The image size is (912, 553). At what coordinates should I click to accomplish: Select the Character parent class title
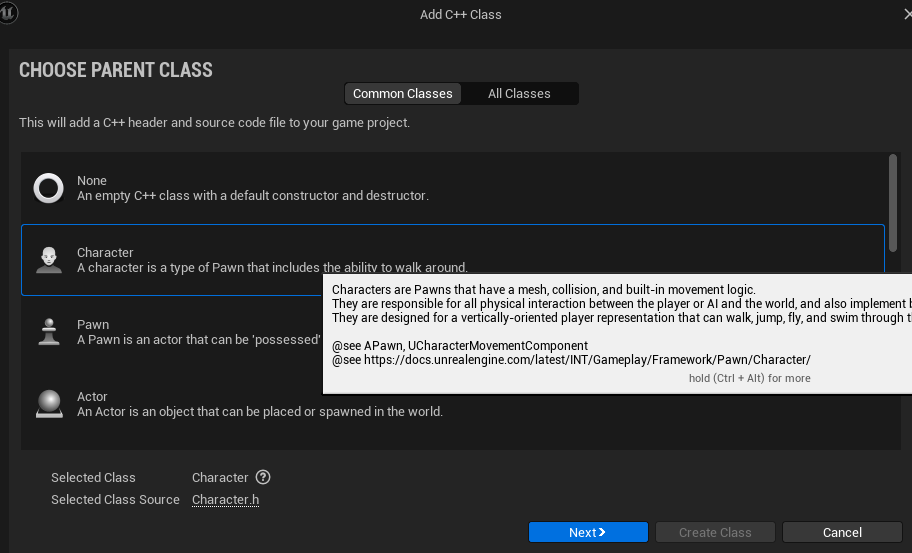pyautogui.click(x=105, y=252)
